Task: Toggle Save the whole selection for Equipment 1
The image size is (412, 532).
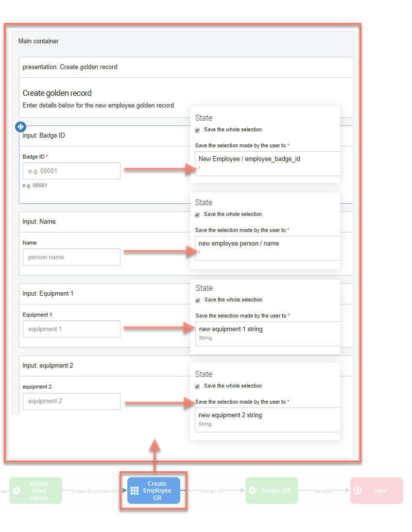Action: (x=198, y=301)
